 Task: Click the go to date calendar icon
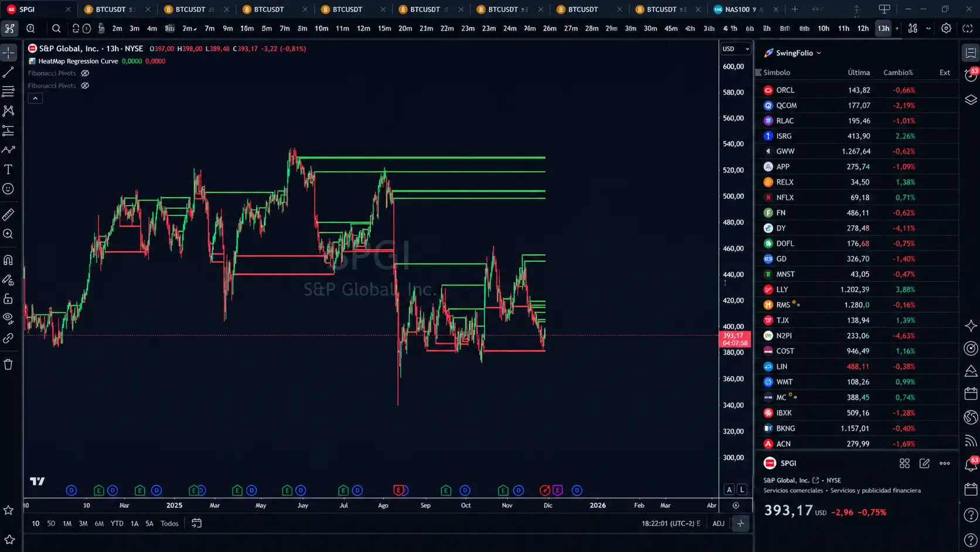point(196,523)
